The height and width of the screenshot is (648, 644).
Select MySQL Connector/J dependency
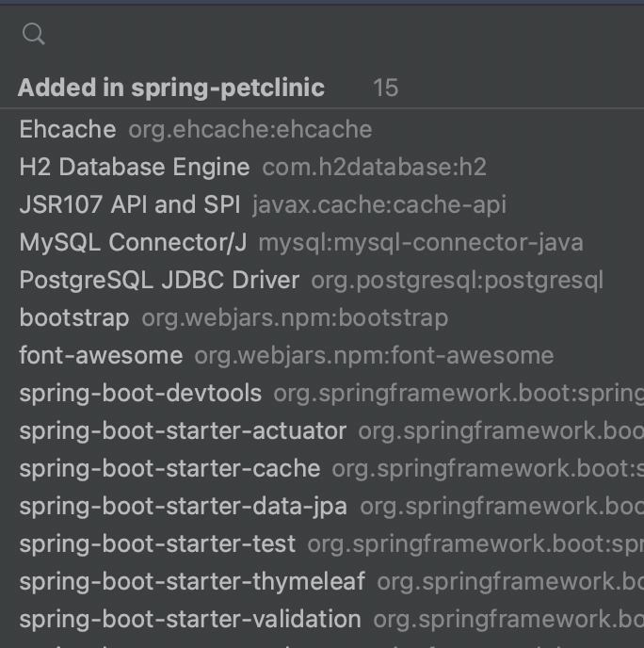(x=133, y=243)
